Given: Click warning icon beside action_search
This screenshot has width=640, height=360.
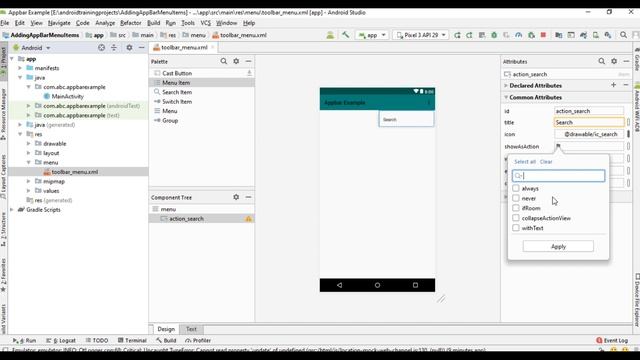Looking at the screenshot, I should pos(248,219).
